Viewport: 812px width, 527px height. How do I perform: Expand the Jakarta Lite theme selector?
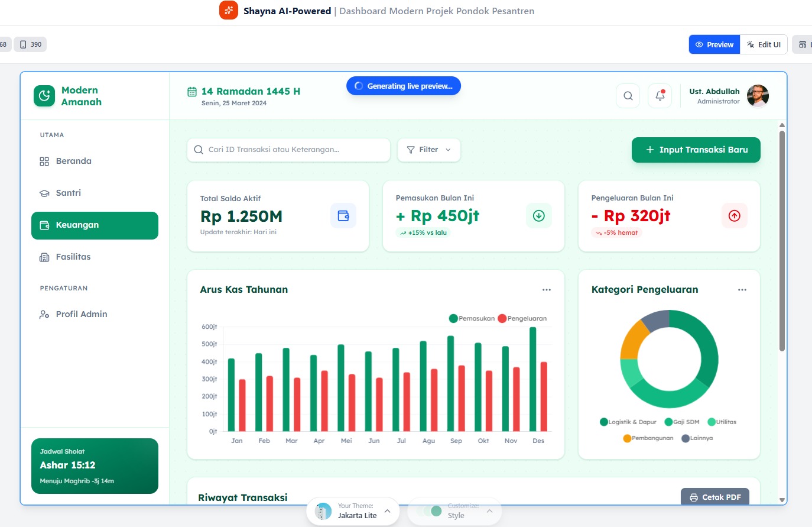[x=387, y=511]
